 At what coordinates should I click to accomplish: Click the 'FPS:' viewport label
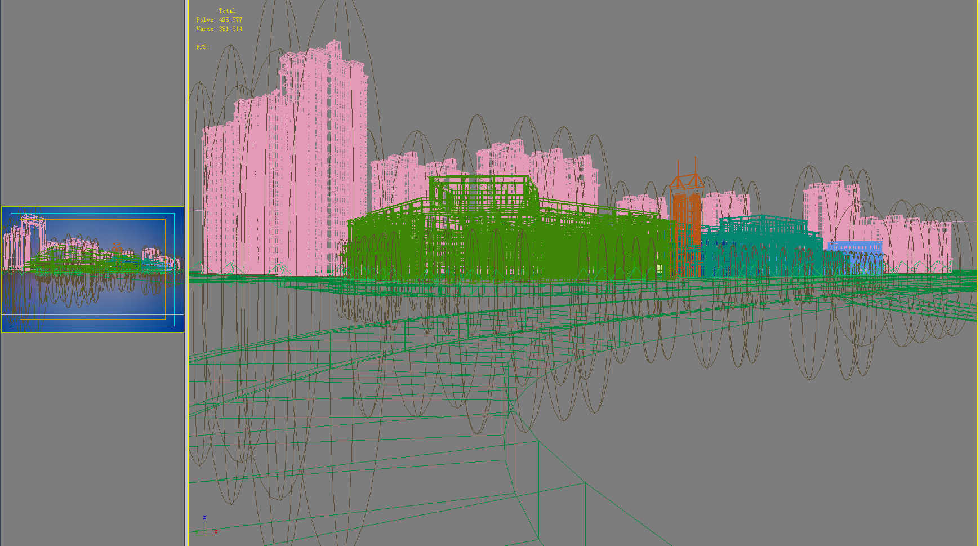[202, 47]
